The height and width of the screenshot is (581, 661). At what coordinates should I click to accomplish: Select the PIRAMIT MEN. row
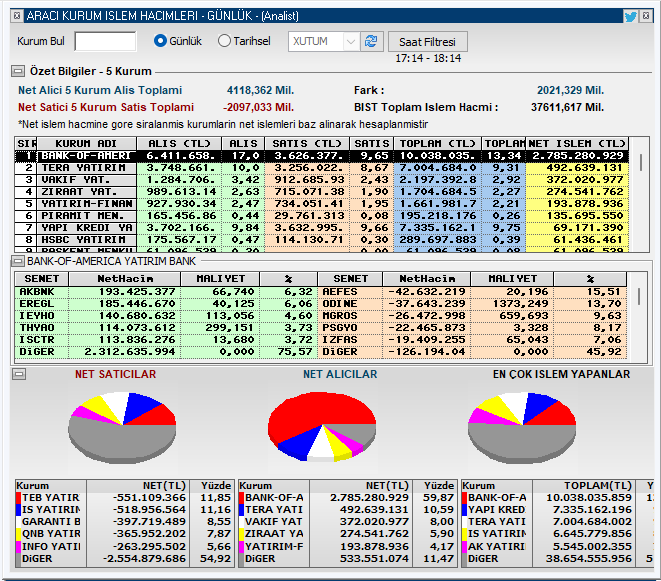322,216
